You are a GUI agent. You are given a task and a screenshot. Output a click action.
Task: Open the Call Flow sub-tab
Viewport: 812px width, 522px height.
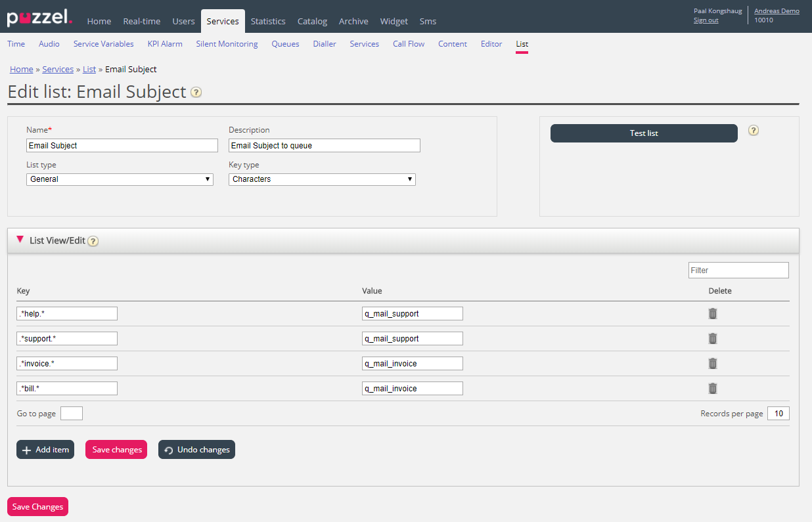point(409,44)
